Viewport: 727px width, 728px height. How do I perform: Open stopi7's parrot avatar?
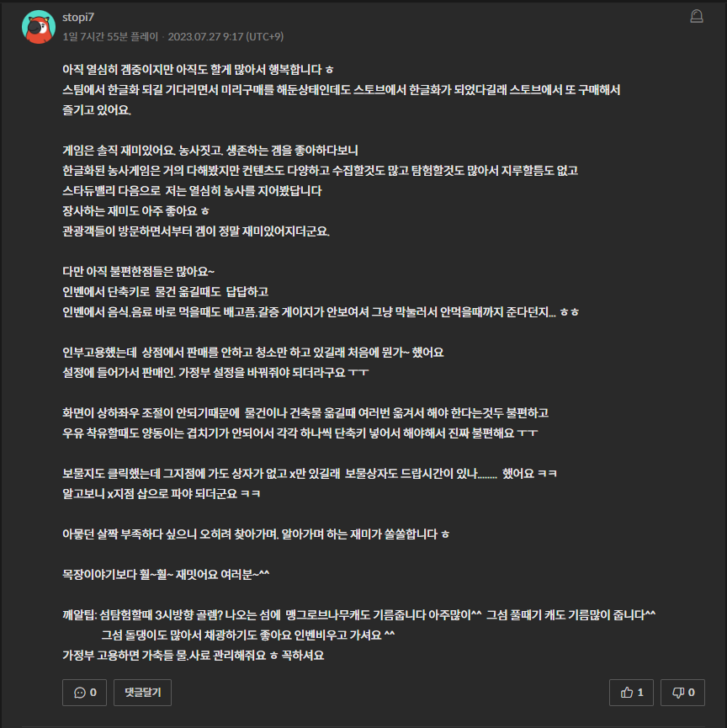[x=39, y=27]
